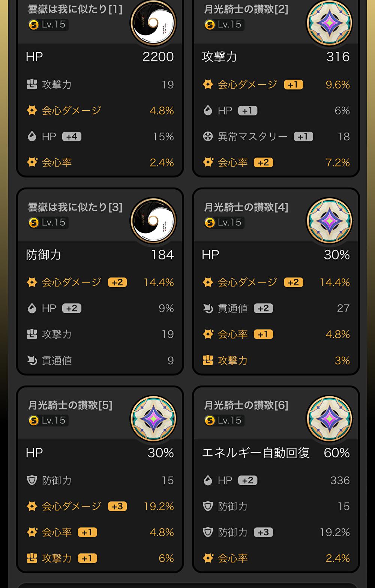375x588 pixels.
Task: Tap the +3 badge beside 会心ダメージ on disc [5]
Action: click(x=117, y=506)
